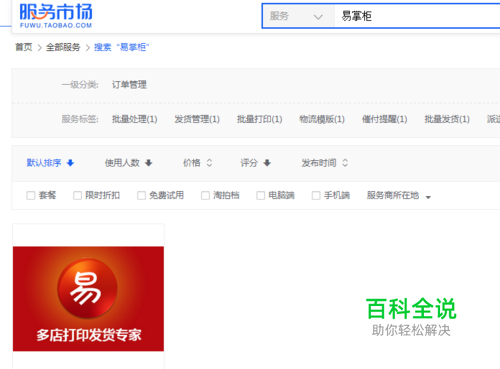Filter by tag 发货管理(1)

click(197, 119)
